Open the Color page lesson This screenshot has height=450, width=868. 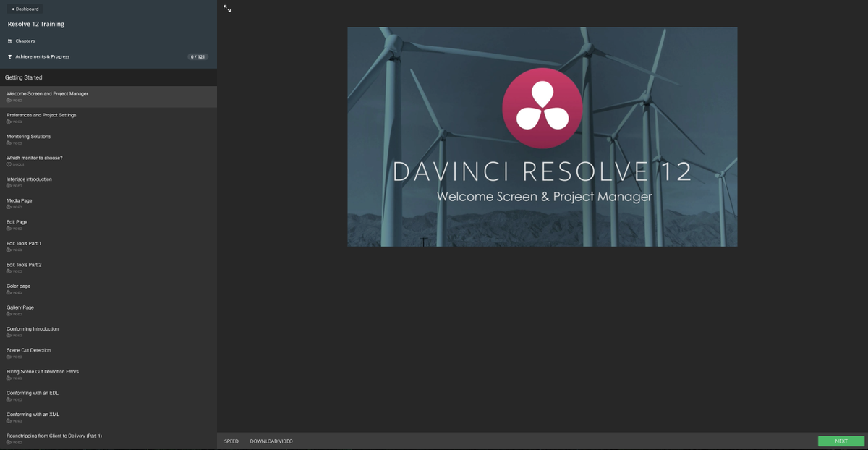109,289
